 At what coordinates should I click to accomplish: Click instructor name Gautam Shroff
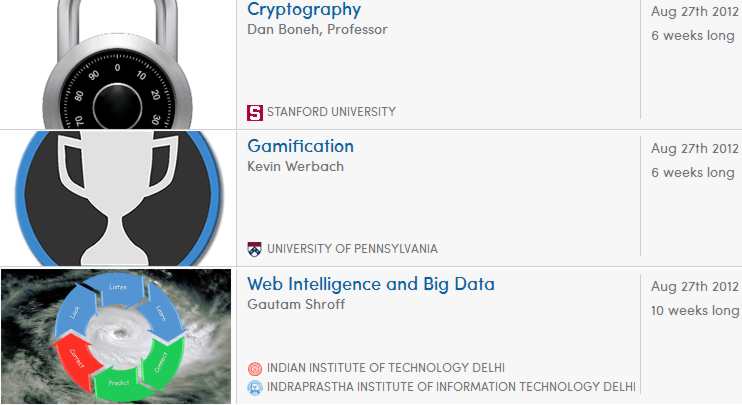[x=296, y=304]
